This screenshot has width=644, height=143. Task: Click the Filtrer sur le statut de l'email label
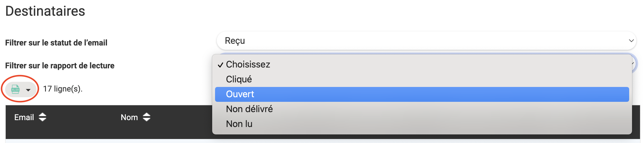pyautogui.click(x=56, y=43)
